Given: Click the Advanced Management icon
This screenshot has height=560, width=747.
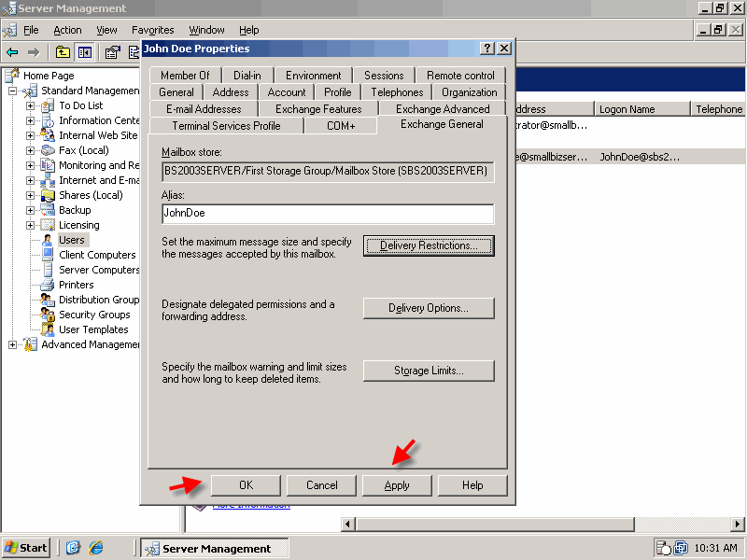Looking at the screenshot, I should (30, 344).
